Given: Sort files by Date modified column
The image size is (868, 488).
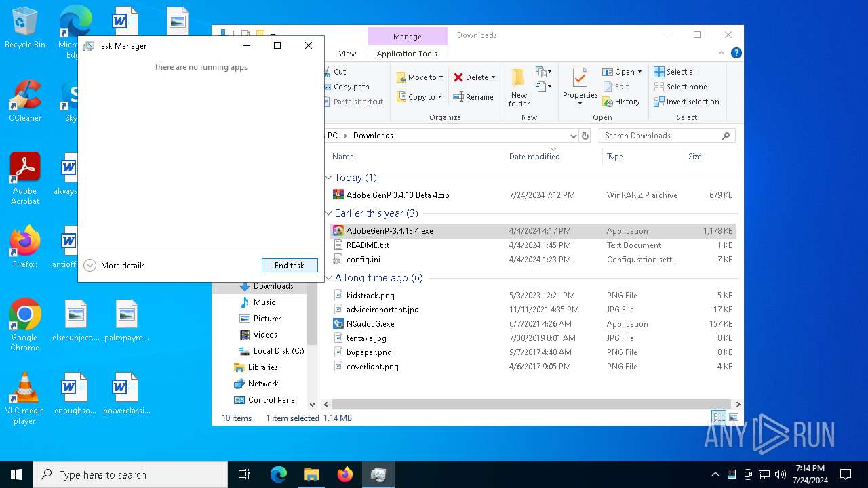Looking at the screenshot, I should pos(553,157).
